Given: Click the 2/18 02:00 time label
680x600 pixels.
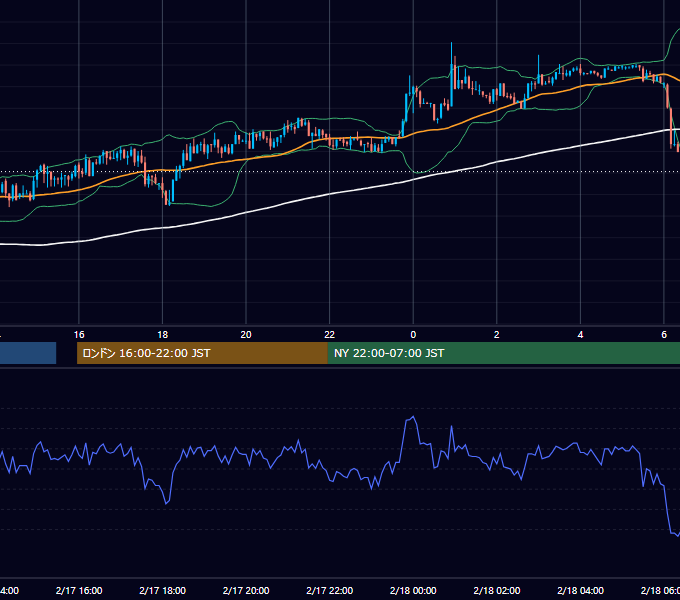Looking at the screenshot, I should click(x=497, y=590).
